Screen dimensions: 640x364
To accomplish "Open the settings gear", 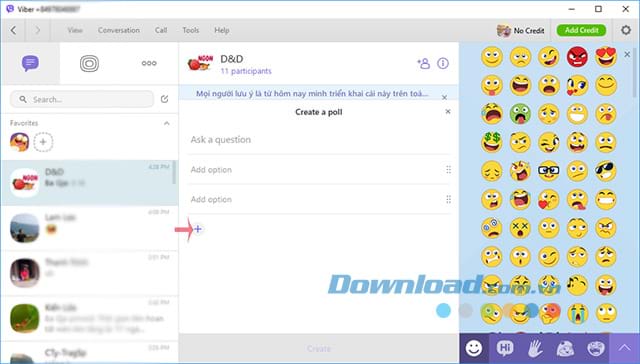I will coord(626,30).
